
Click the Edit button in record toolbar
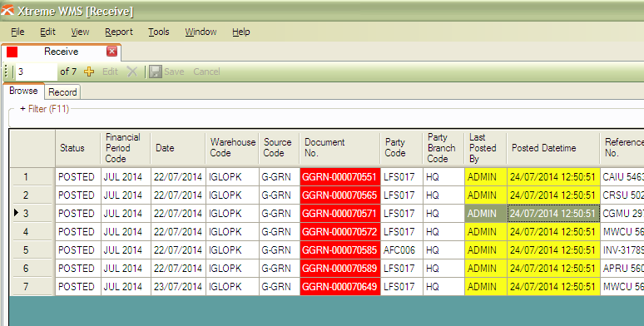coord(110,72)
